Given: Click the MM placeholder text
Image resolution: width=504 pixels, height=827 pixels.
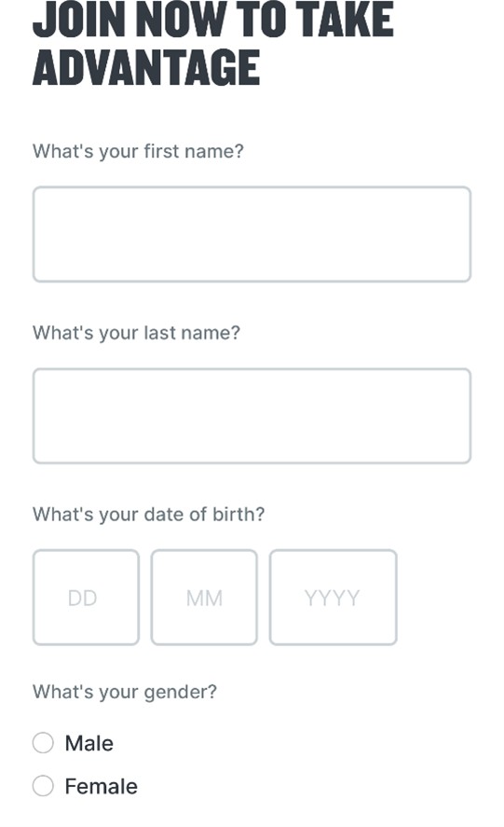Looking at the screenshot, I should [205, 598].
